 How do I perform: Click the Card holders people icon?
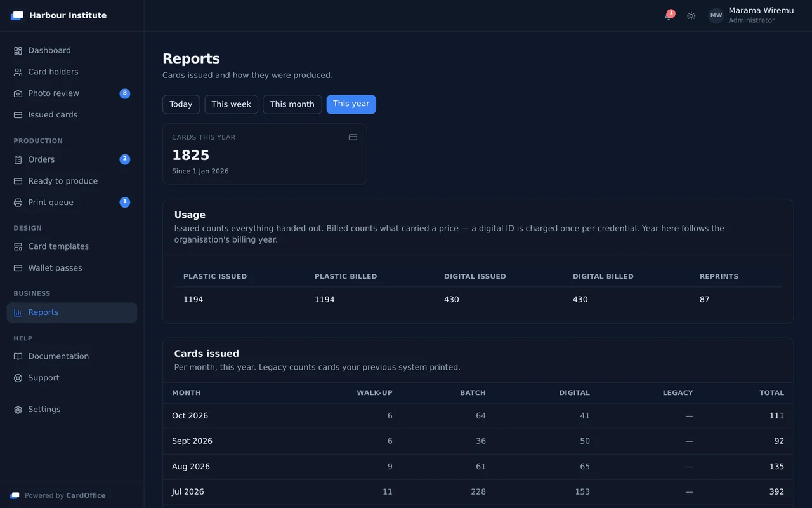click(18, 72)
